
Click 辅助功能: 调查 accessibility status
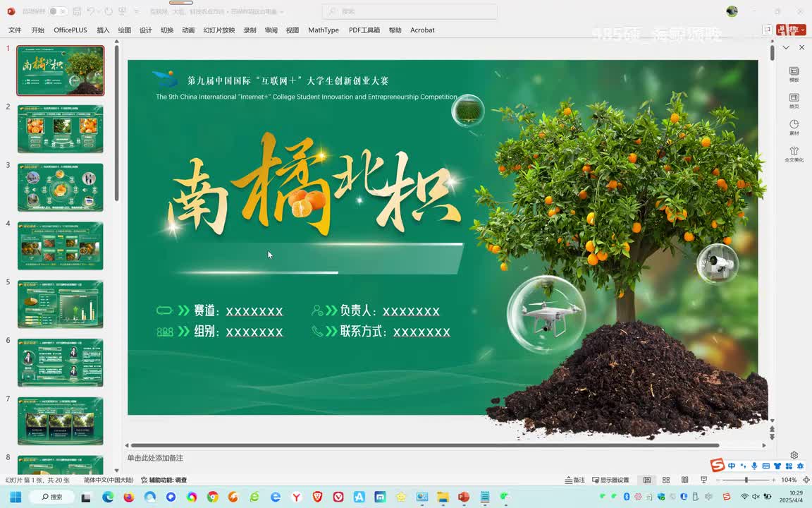[x=164, y=480]
